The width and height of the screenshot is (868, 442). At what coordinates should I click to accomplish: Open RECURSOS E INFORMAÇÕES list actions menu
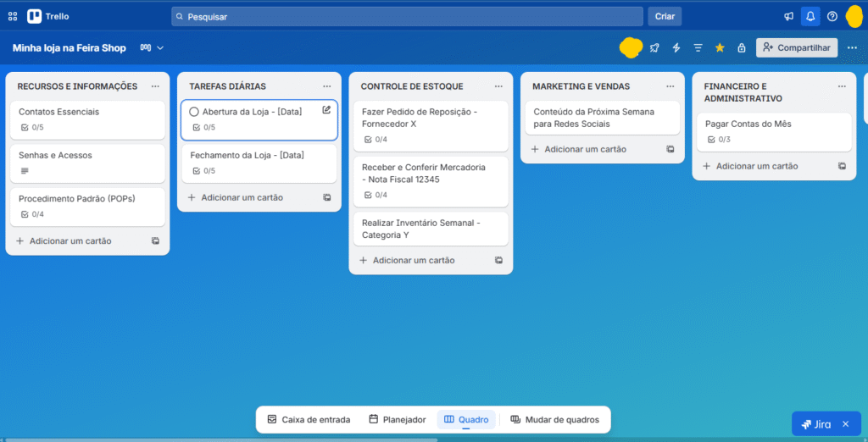click(x=155, y=86)
